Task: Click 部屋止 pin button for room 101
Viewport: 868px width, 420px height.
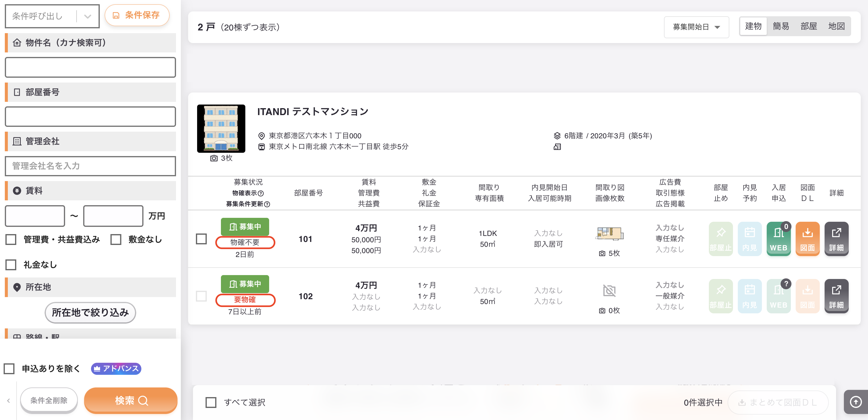Action: [x=720, y=239]
